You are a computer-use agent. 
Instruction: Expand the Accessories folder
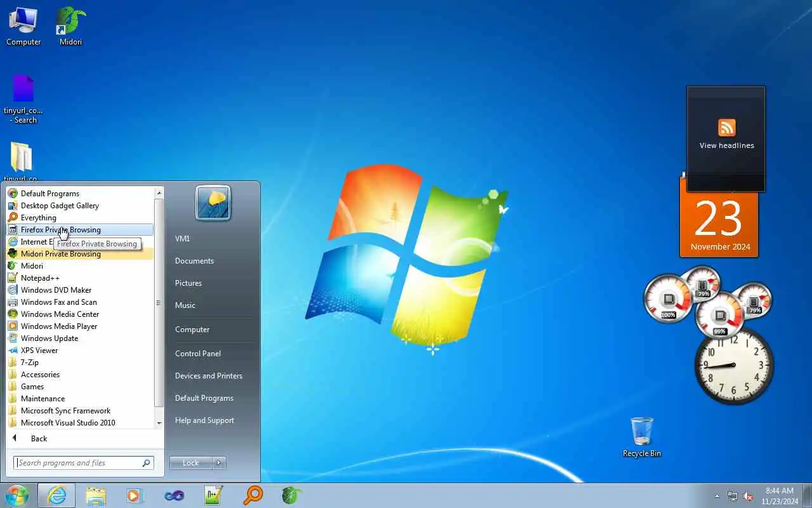(80, 375)
